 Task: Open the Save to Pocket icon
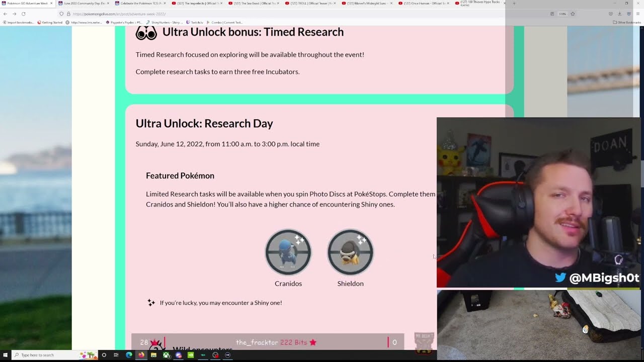point(611,14)
